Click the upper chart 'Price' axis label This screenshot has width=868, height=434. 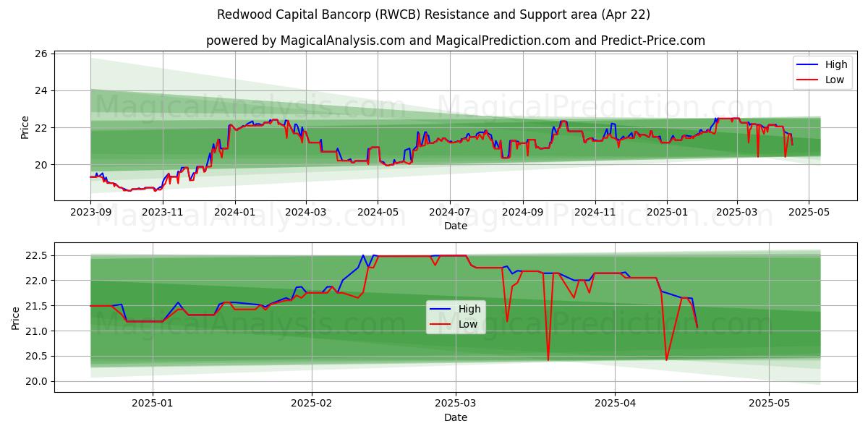(25, 127)
